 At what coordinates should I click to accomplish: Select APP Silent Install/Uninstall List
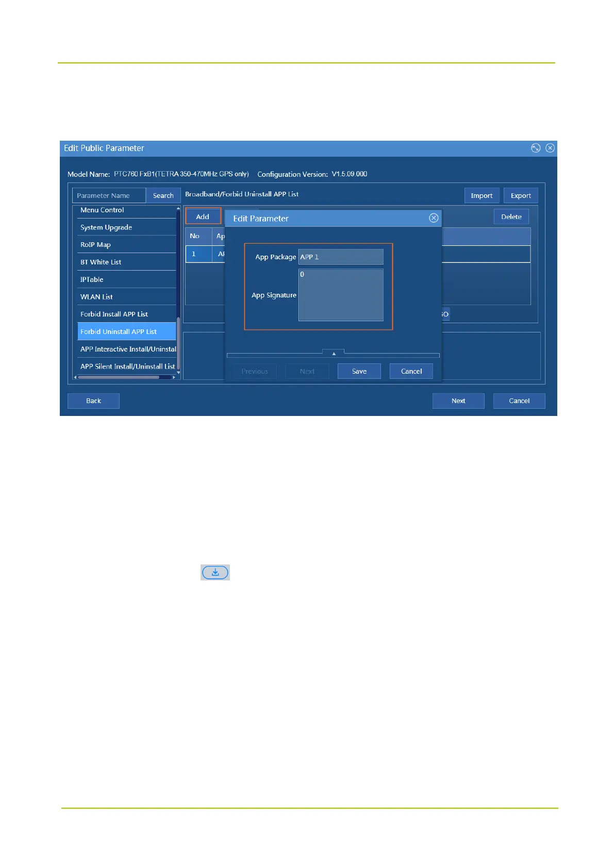[126, 366]
